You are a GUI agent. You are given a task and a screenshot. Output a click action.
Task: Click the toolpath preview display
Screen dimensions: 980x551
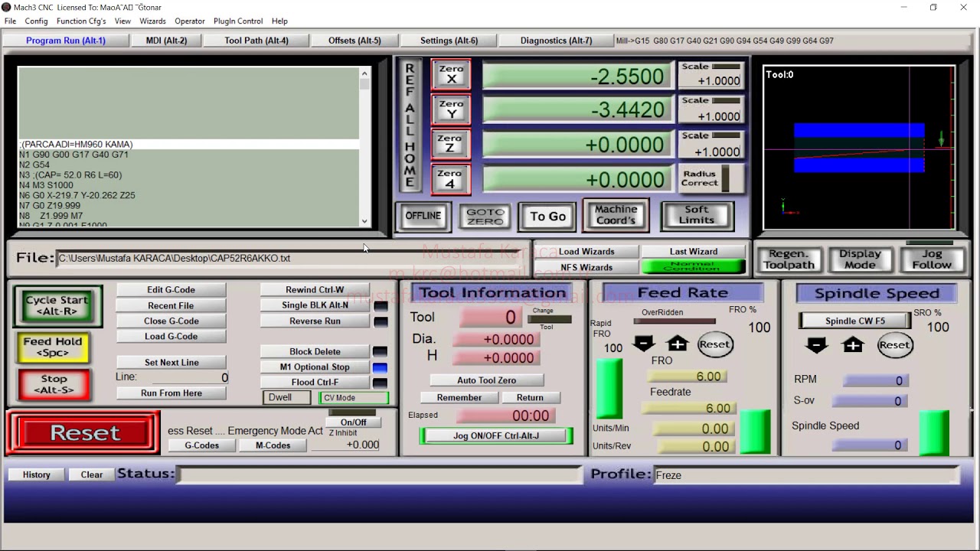click(859, 147)
